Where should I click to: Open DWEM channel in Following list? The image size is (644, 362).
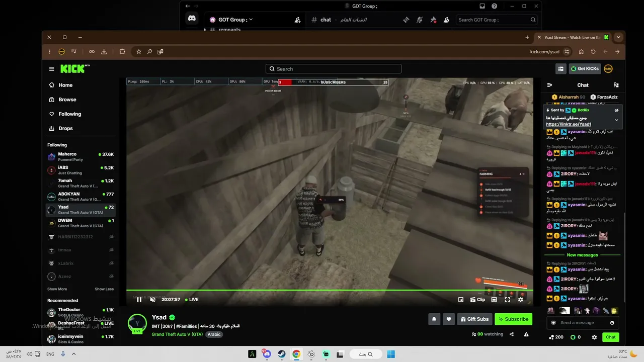tap(80, 223)
